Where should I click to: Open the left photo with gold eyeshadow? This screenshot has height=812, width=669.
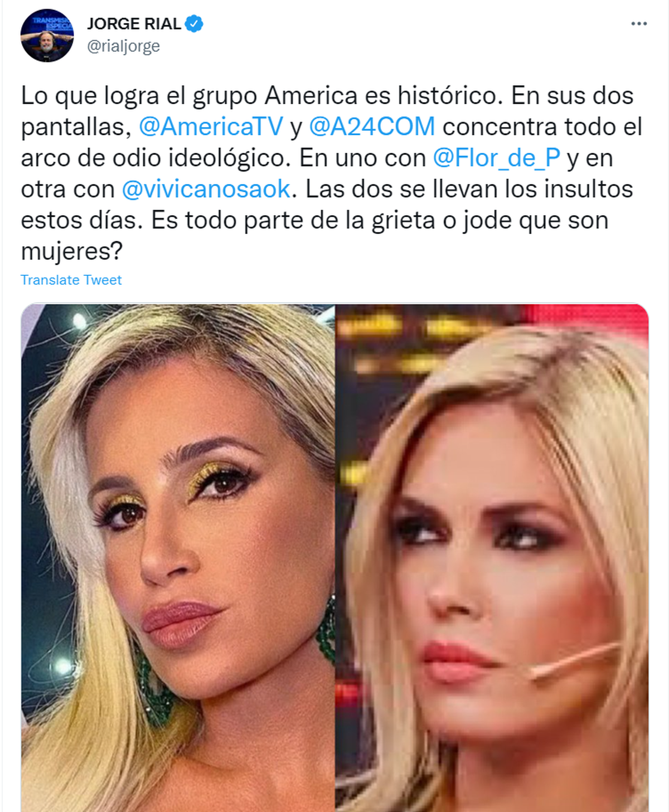click(178, 557)
